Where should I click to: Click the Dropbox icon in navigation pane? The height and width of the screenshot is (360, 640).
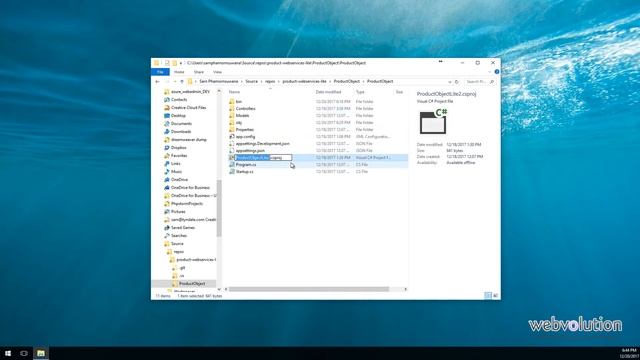point(167,148)
